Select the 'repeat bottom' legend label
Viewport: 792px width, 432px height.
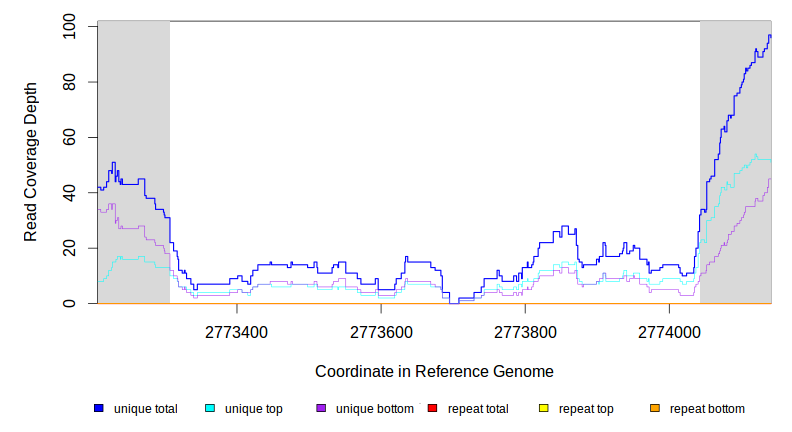707,409
